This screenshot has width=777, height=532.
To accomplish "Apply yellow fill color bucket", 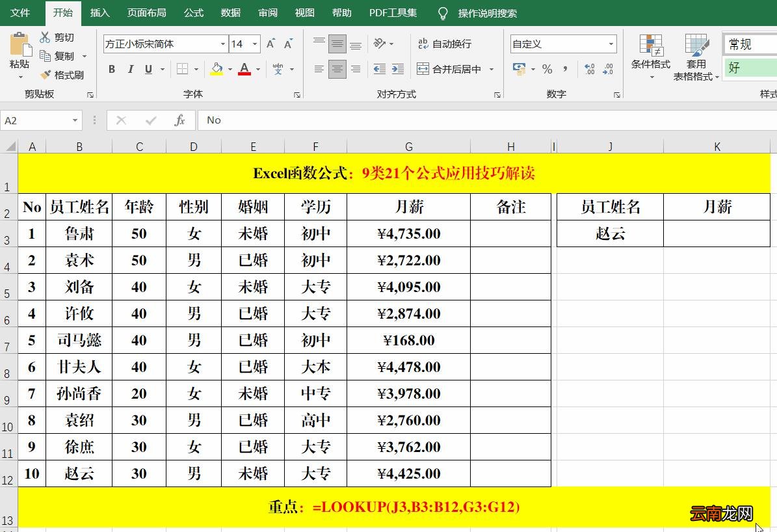I will coord(217,69).
